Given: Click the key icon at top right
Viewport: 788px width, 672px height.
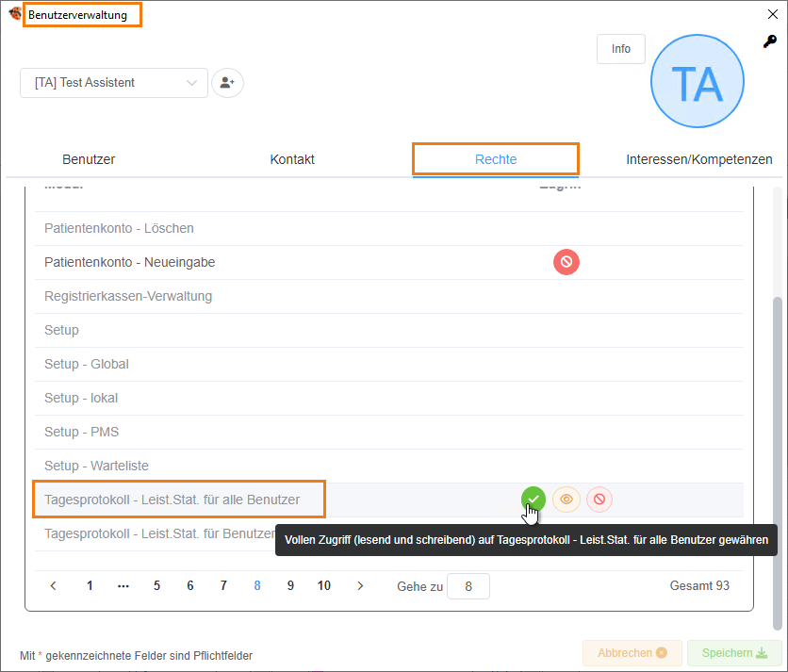Looking at the screenshot, I should coord(770,41).
